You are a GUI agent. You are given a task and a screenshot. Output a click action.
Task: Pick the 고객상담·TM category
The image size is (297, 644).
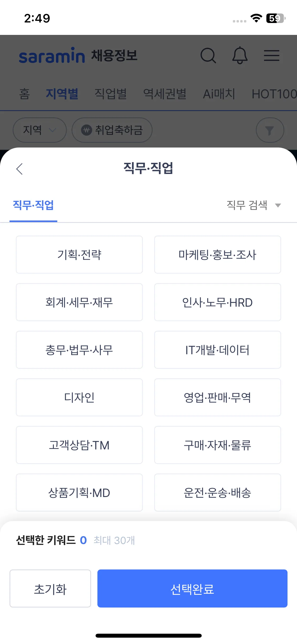79,445
